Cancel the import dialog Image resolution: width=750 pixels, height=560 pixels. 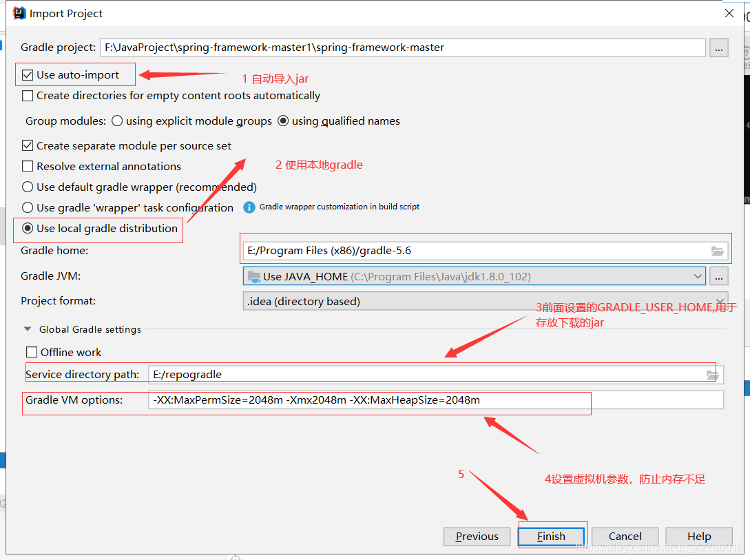click(625, 537)
